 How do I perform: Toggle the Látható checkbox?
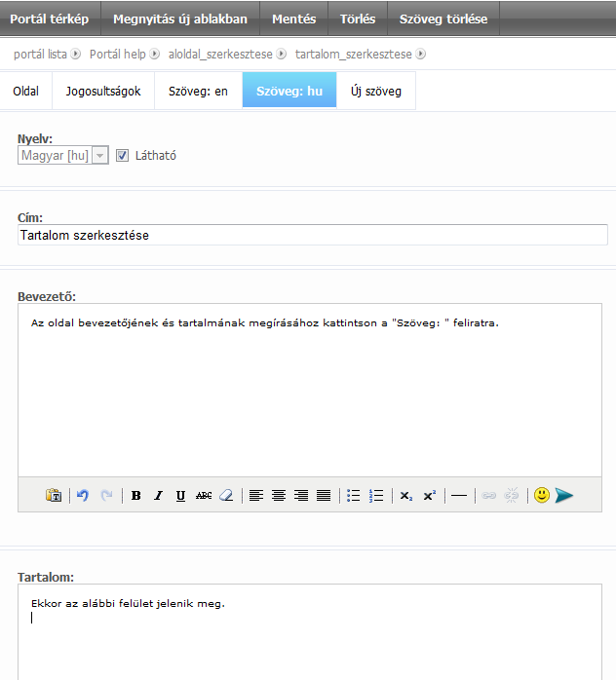[122, 155]
